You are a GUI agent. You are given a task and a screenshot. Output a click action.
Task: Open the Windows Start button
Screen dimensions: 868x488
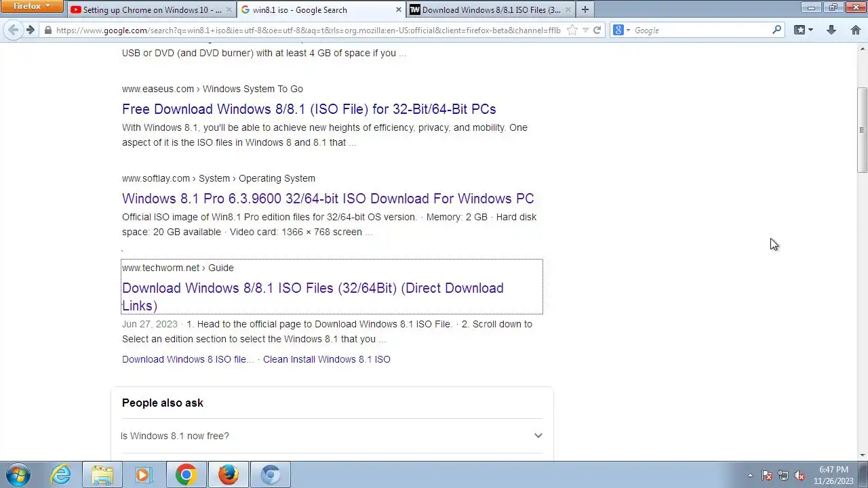pyautogui.click(x=18, y=474)
